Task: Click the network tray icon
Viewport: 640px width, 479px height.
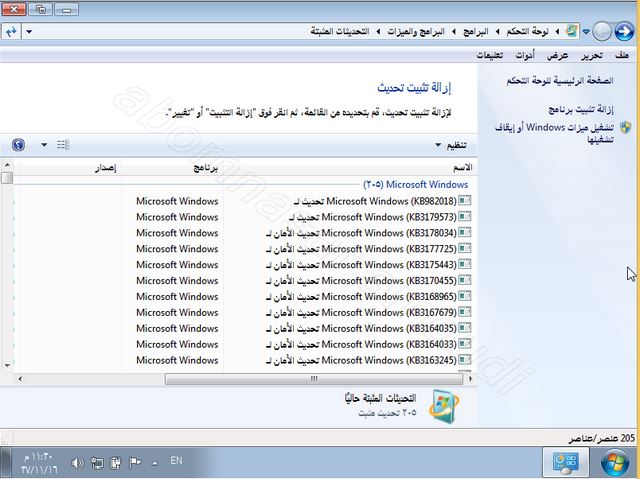Action: point(97,463)
